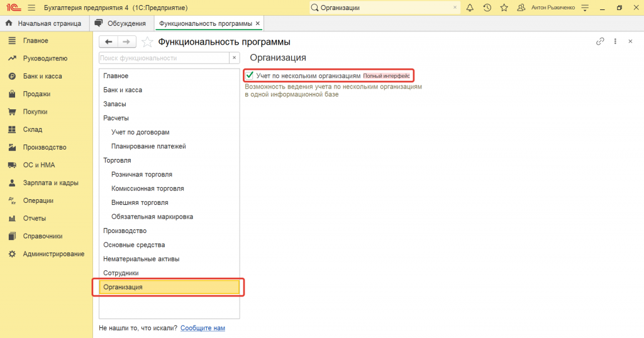644x338 pixels.
Task: Open Банк и касса section in sidebar
Action: [42, 76]
